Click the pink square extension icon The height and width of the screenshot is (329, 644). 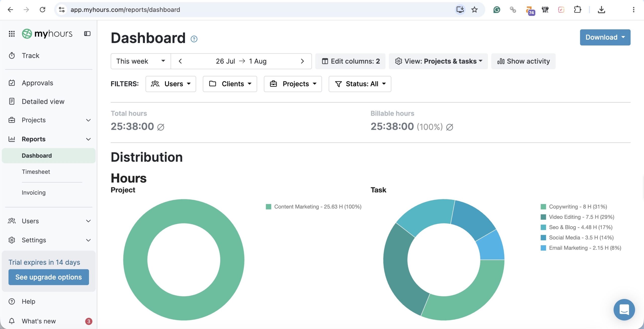coord(561,10)
